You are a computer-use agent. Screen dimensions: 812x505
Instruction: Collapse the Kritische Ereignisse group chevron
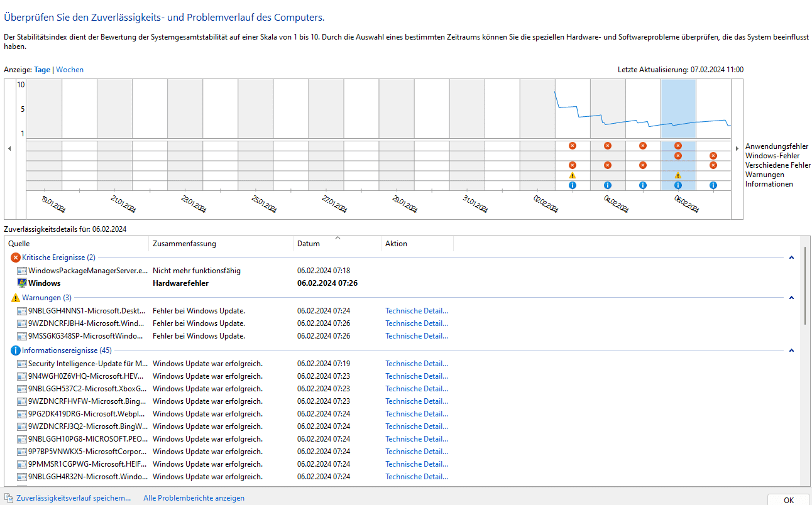[x=792, y=258]
